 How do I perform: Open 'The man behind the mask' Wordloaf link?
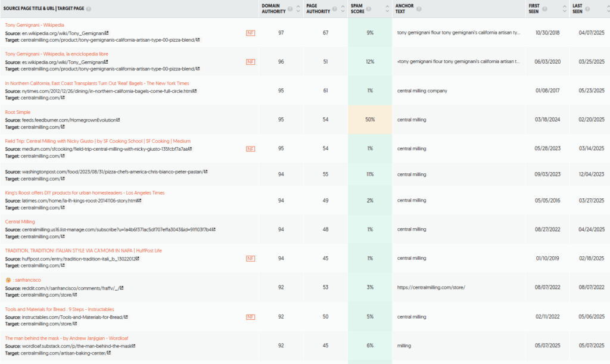(67, 338)
